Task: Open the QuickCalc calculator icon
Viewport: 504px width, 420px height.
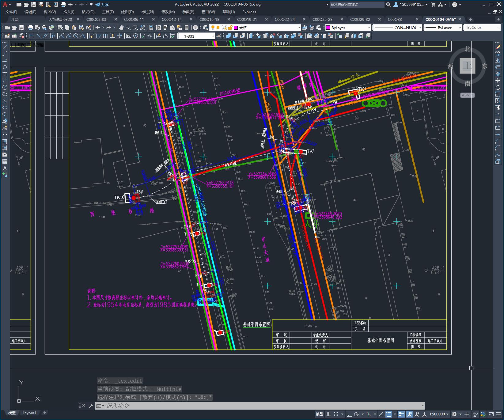Action: 187,28
